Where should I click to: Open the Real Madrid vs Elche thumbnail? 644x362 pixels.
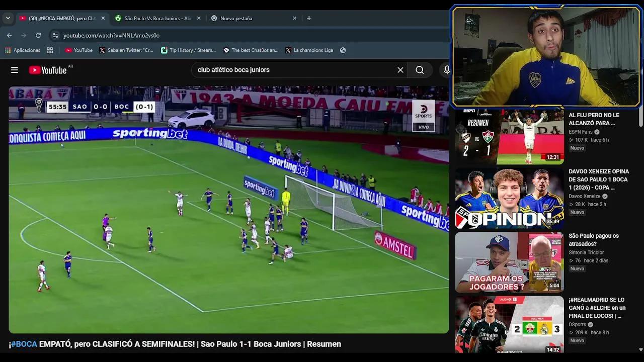509,324
